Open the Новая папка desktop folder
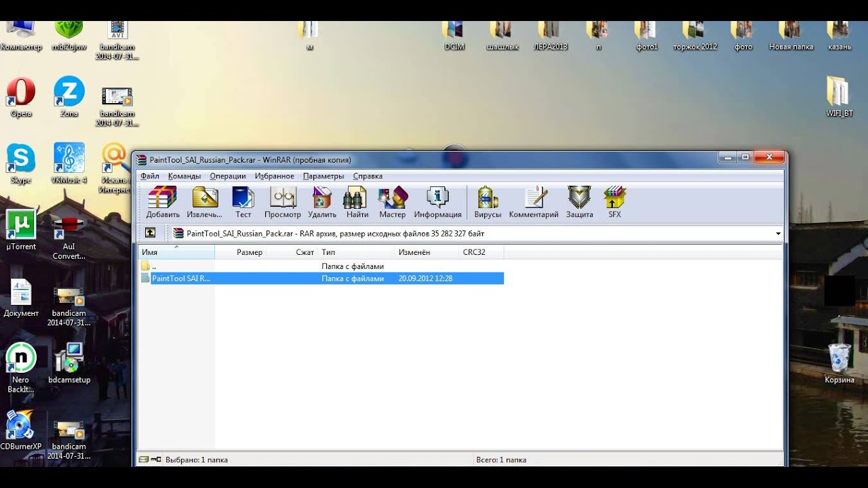The width and height of the screenshot is (868, 488). [x=791, y=37]
